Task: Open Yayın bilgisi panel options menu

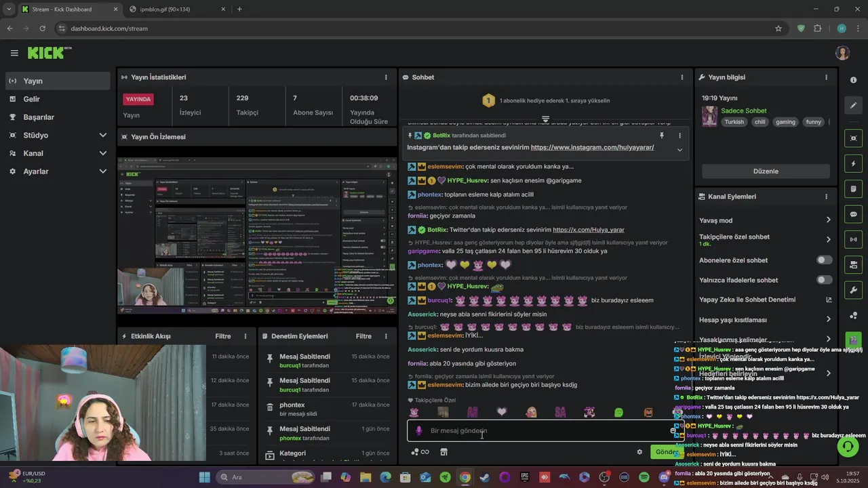Action: (826, 77)
